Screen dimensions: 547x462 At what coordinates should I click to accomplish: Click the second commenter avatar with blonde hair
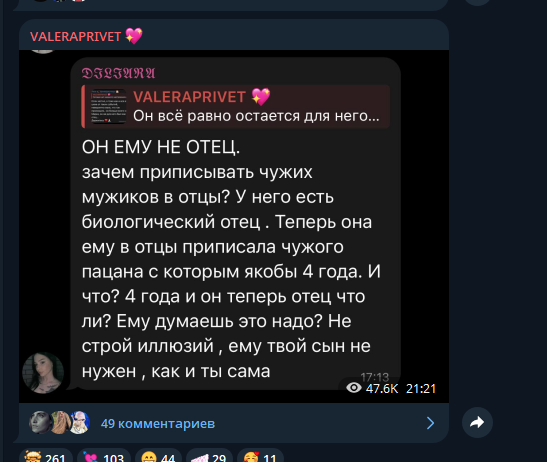pyautogui.click(x=60, y=422)
